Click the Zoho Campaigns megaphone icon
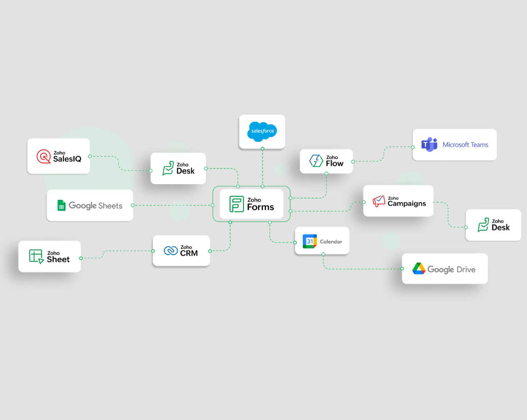527x420 pixels. coord(379,201)
